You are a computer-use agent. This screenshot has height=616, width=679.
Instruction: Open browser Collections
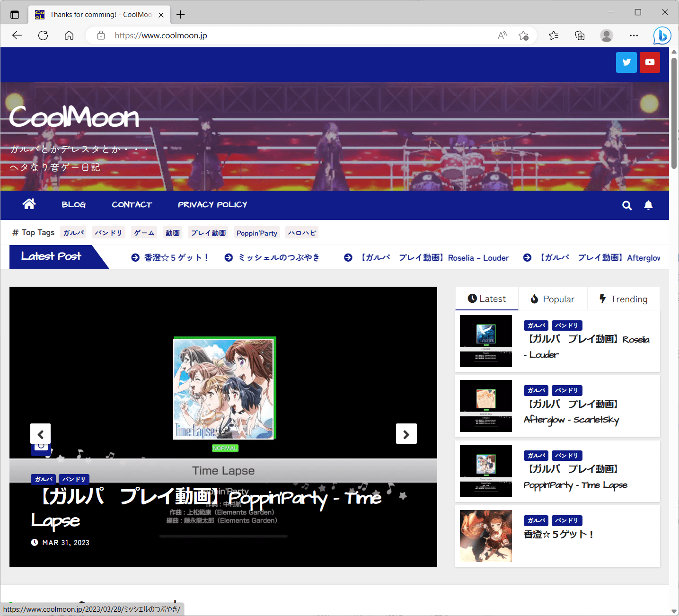click(580, 35)
